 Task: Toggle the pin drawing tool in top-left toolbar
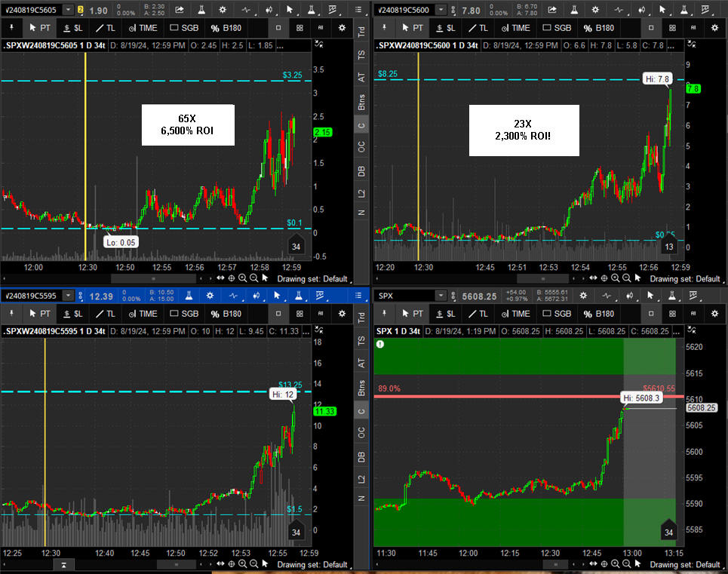click(x=12, y=27)
